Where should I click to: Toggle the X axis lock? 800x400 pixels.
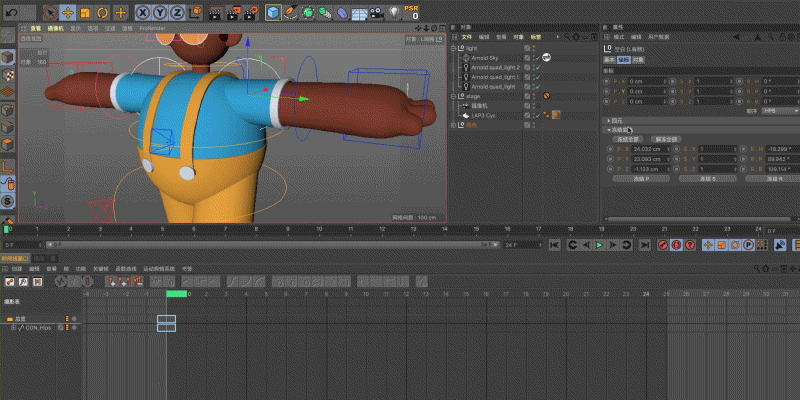point(143,12)
